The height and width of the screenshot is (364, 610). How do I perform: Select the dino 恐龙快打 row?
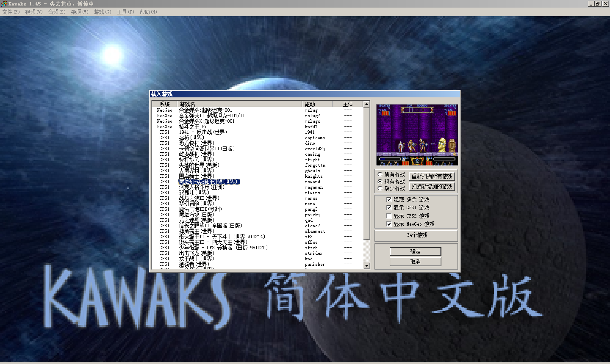click(x=258, y=143)
